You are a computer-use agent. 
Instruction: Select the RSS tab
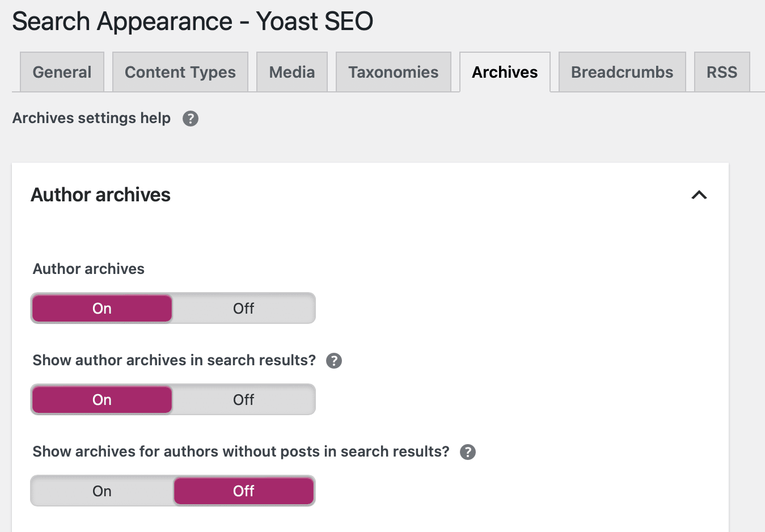(x=721, y=72)
